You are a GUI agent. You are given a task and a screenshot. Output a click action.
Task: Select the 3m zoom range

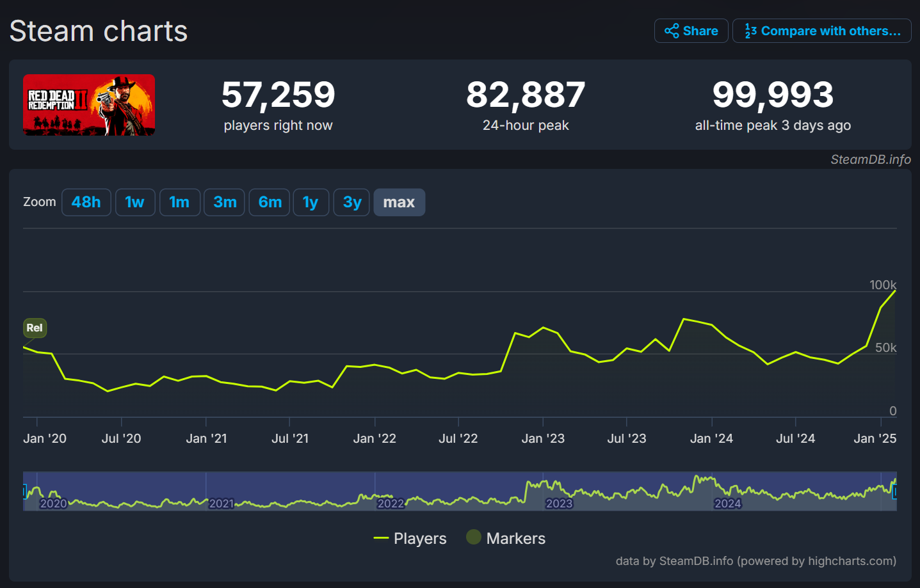tap(224, 202)
